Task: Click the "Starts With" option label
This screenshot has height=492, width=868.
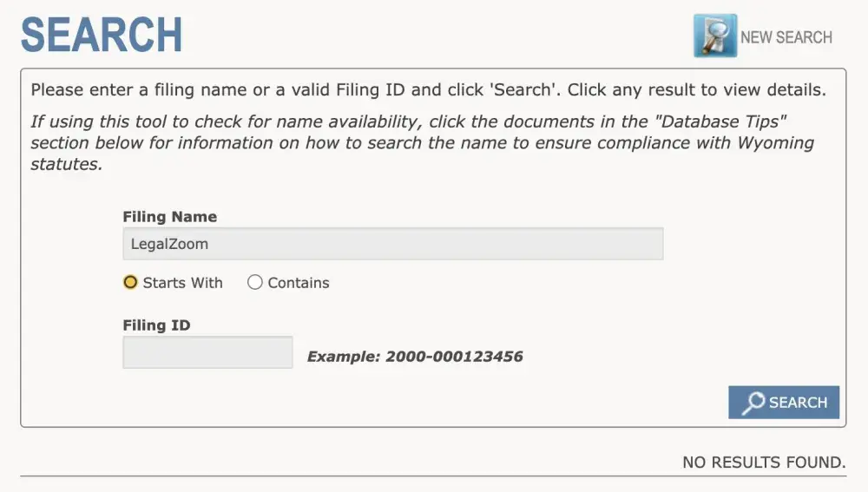Action: [182, 283]
